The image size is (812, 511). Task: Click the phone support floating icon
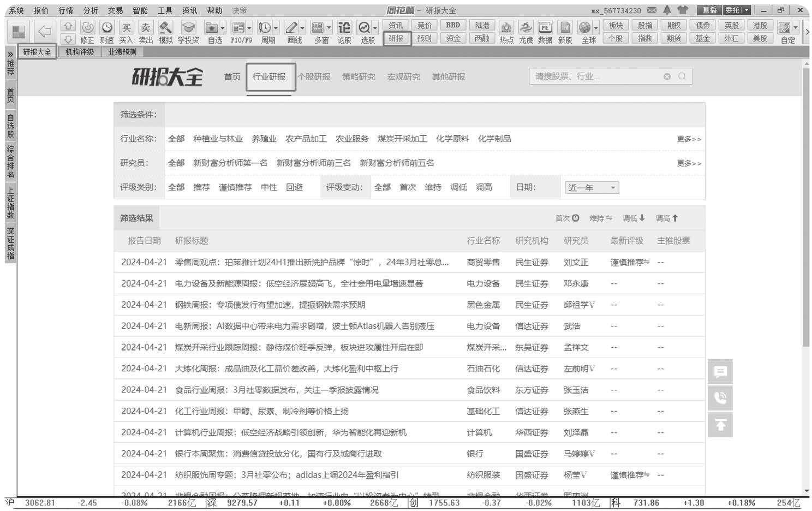coord(720,398)
